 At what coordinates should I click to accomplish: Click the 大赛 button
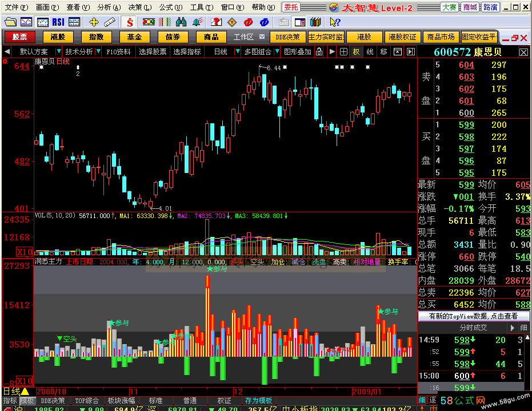(x=450, y=7)
